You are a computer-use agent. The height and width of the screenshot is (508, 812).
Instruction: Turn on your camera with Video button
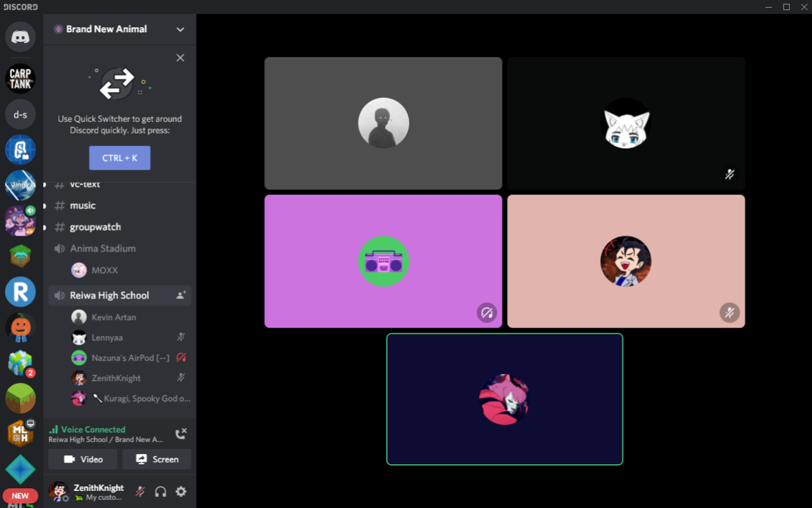coord(82,459)
